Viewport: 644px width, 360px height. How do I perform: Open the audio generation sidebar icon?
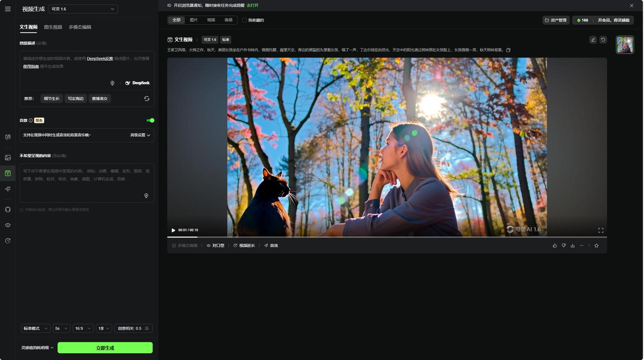pyautogui.click(x=8, y=189)
